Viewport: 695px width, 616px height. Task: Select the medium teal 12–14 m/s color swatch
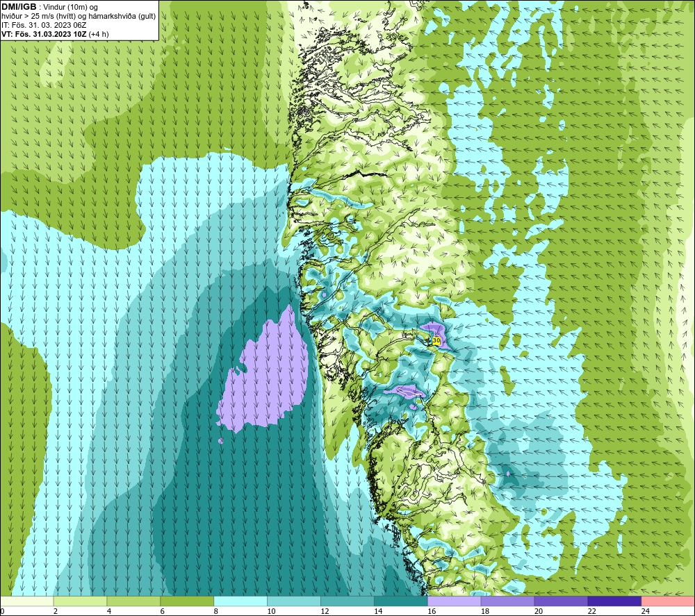tap(347, 601)
